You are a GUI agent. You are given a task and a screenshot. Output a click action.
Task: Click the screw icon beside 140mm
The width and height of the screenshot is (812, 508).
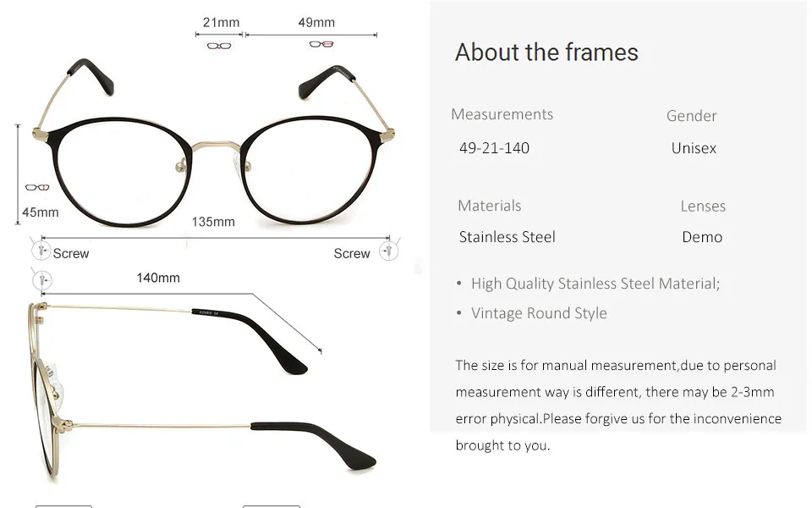(42, 280)
